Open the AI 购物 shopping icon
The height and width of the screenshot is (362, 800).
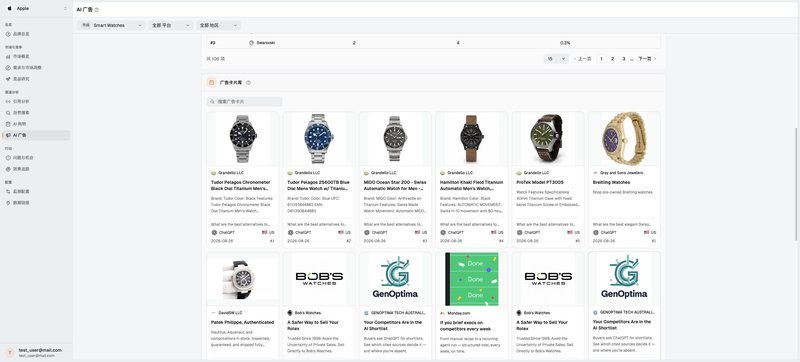click(x=8, y=124)
